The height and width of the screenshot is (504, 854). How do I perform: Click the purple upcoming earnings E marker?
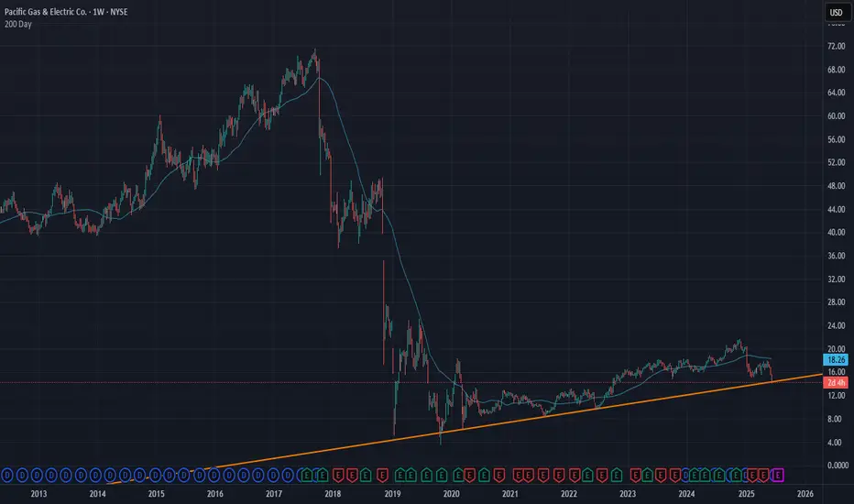click(778, 475)
